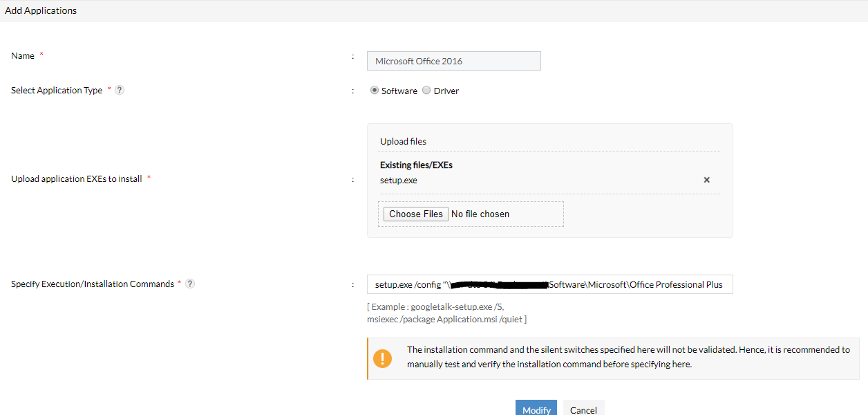Remove the setup.exe existing file
The height and width of the screenshot is (415, 868).
pyautogui.click(x=707, y=180)
